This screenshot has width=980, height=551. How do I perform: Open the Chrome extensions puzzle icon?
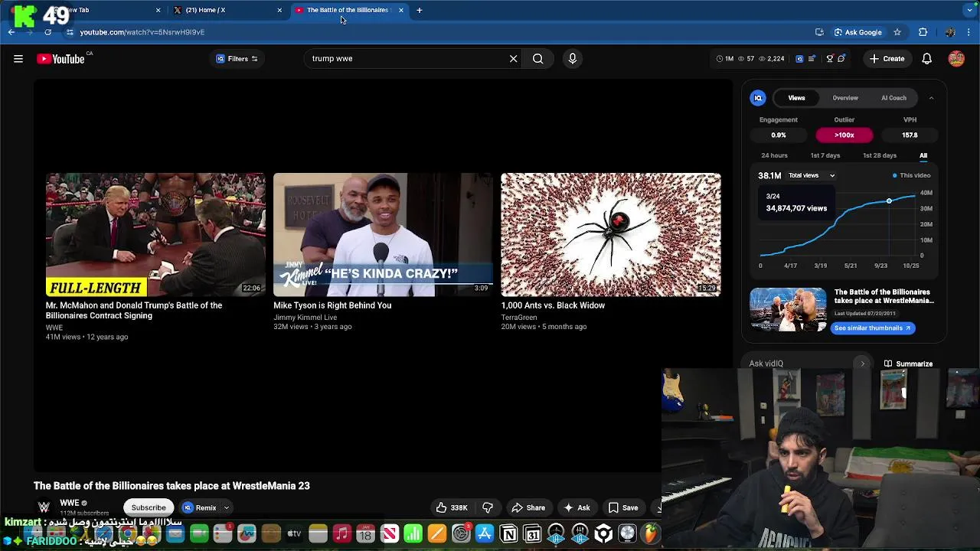coord(923,32)
